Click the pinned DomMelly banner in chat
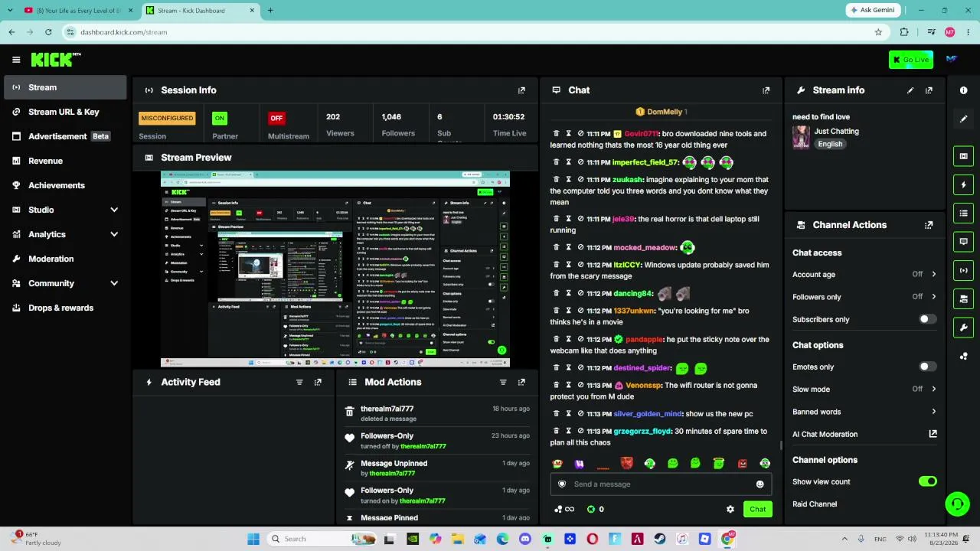Image resolution: width=980 pixels, height=551 pixels. coord(661,112)
